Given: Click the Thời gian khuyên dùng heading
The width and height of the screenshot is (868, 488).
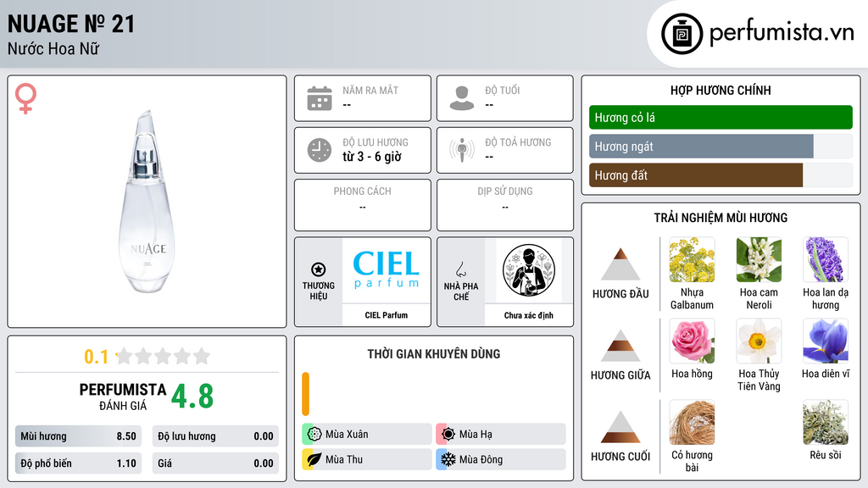Looking at the screenshot, I should [433, 353].
